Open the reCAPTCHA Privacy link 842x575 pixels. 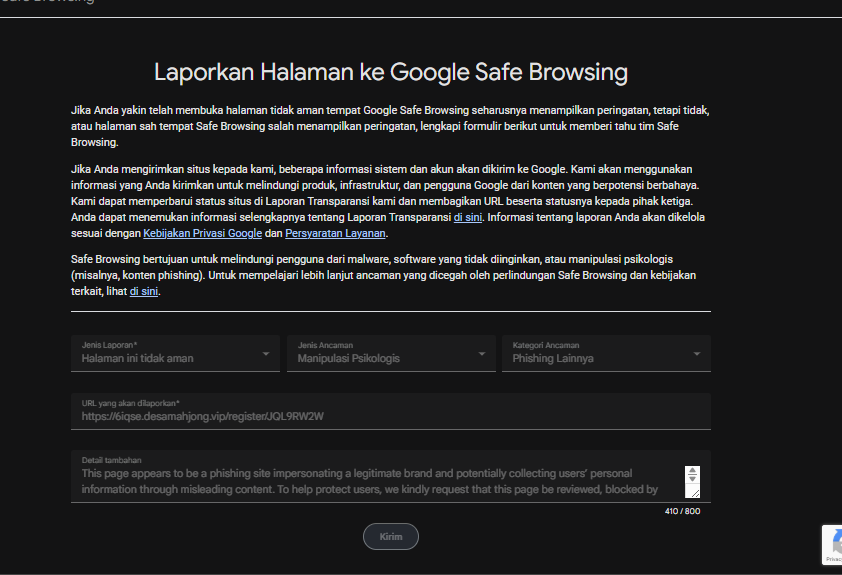(x=834, y=559)
